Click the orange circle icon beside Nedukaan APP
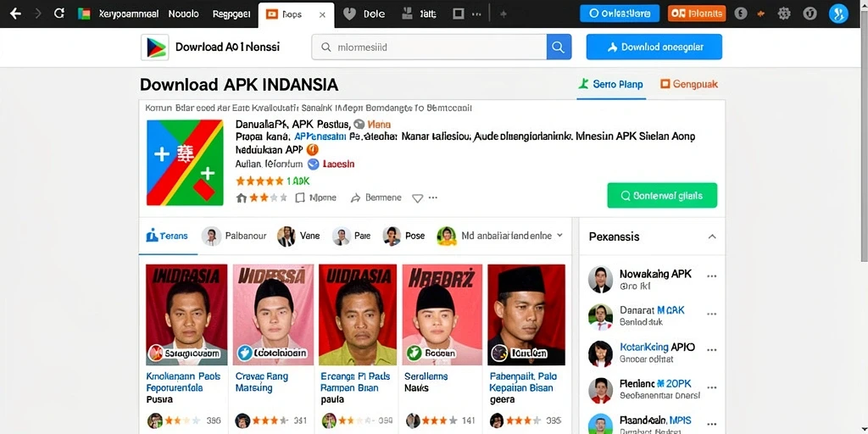The image size is (868, 434). coord(312,149)
